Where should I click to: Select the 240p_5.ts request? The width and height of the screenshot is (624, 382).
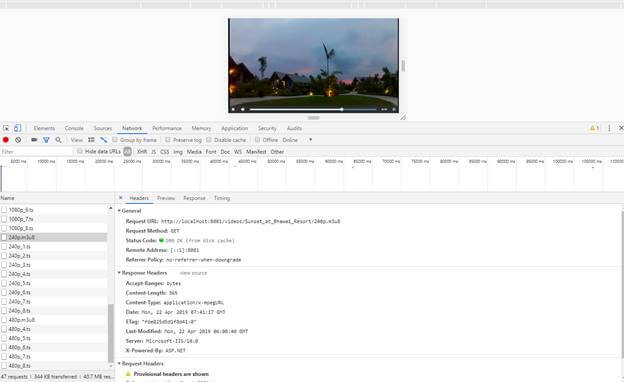[54, 283]
